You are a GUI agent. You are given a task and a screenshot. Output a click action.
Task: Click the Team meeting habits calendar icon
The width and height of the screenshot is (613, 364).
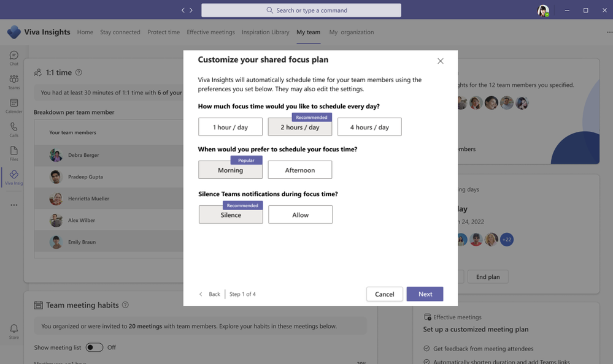click(x=38, y=305)
